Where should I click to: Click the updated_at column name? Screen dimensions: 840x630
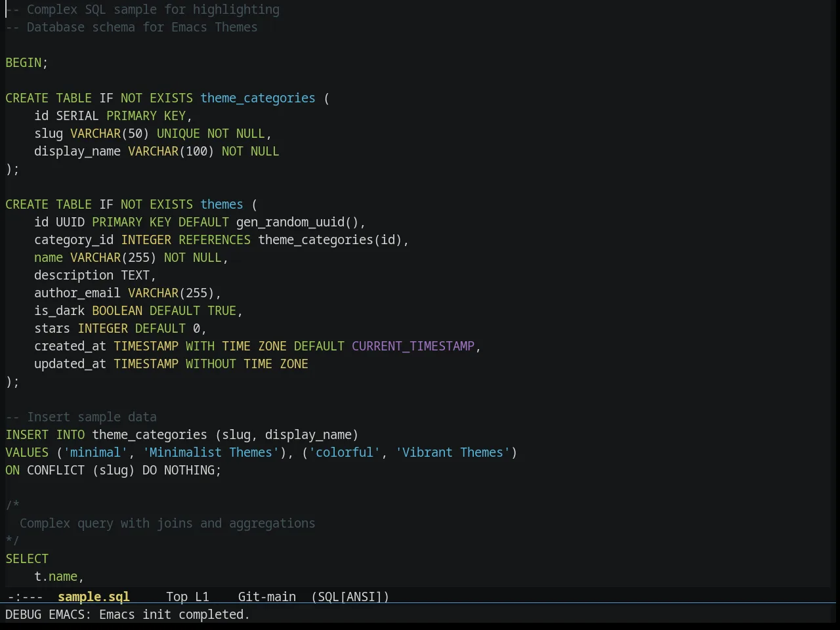[x=70, y=364]
